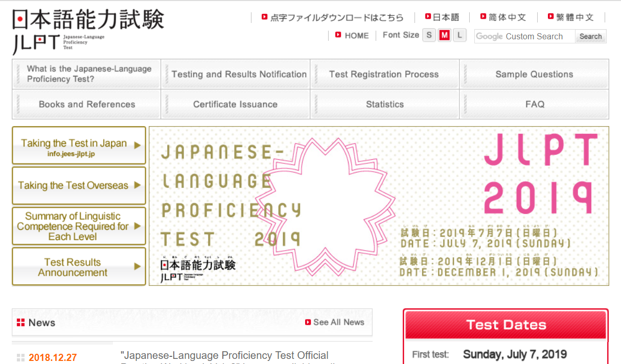621x364 pixels.
Task: Click the red arrow icon beside 日本語
Action: coord(428,16)
